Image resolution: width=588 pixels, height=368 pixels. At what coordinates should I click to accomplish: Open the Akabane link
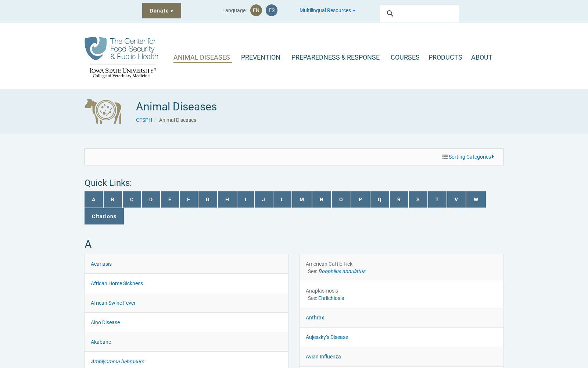pyautogui.click(x=101, y=342)
